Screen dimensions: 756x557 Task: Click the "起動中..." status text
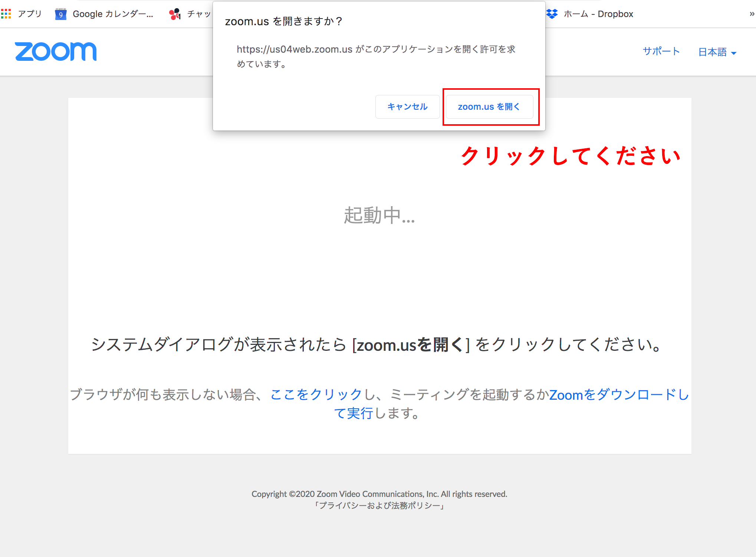pyautogui.click(x=379, y=215)
